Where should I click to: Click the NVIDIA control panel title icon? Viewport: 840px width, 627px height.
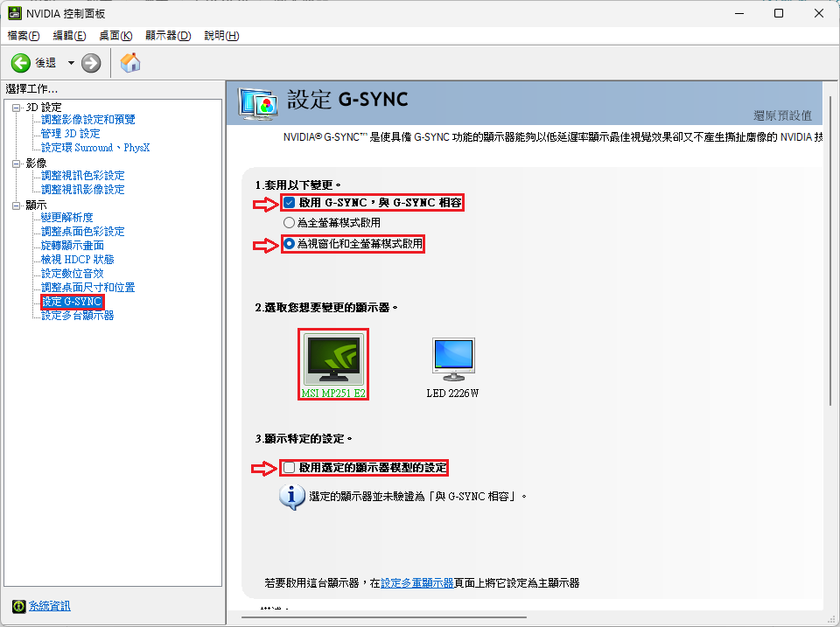[x=15, y=13]
